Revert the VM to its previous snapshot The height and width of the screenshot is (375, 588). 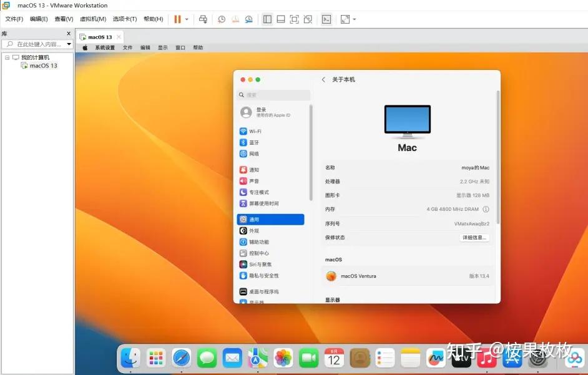coord(235,19)
